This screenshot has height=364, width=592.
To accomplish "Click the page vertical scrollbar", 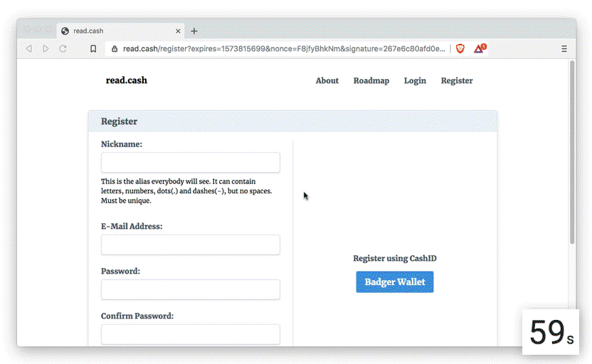I will pos(572,152).
